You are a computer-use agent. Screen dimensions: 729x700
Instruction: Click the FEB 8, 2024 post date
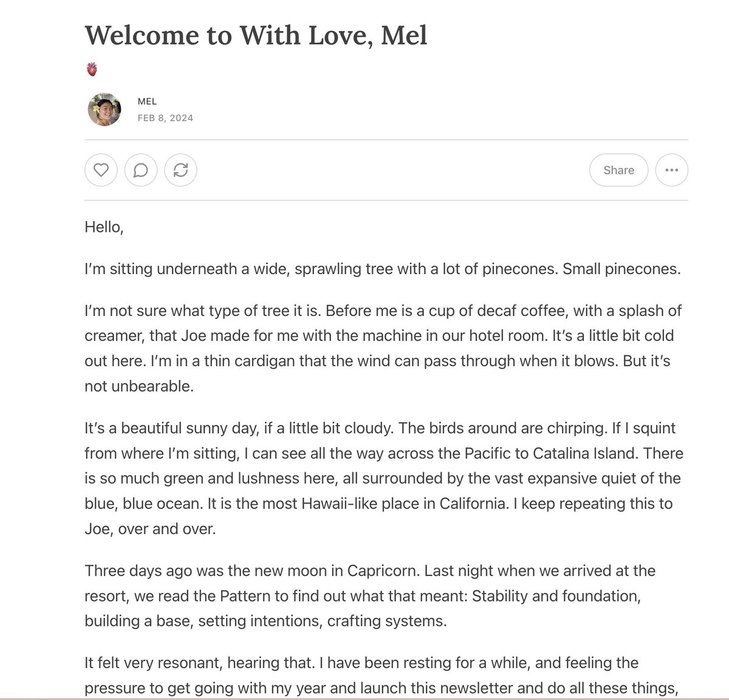(x=165, y=118)
